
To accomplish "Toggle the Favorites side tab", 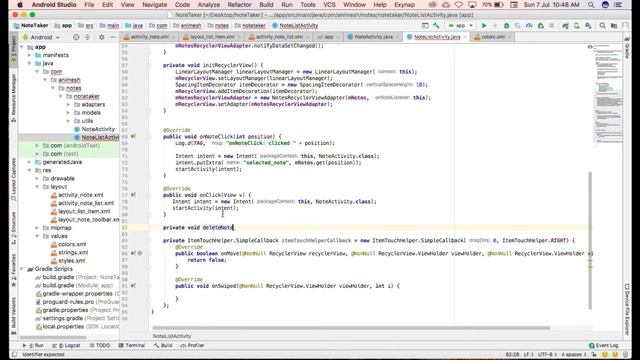I will click(14, 270).
